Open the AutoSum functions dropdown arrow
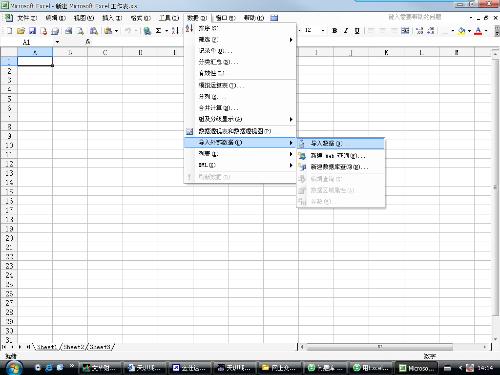 [166, 31]
